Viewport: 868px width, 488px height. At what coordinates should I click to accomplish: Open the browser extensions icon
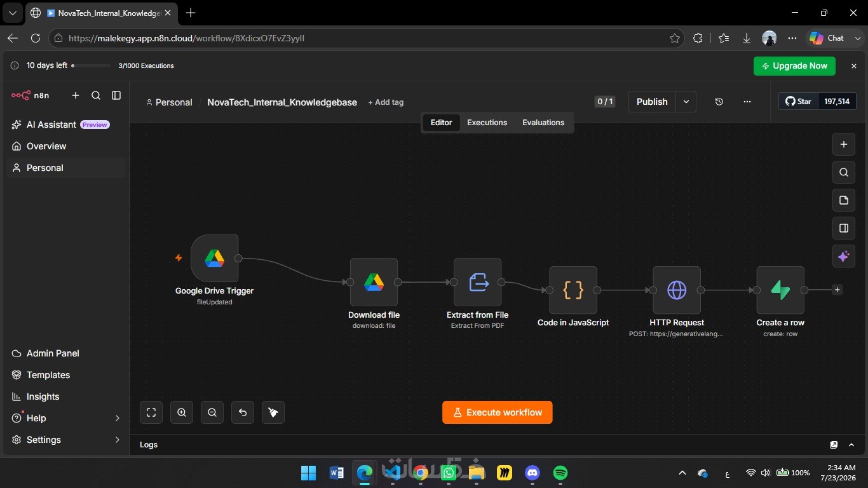(698, 38)
